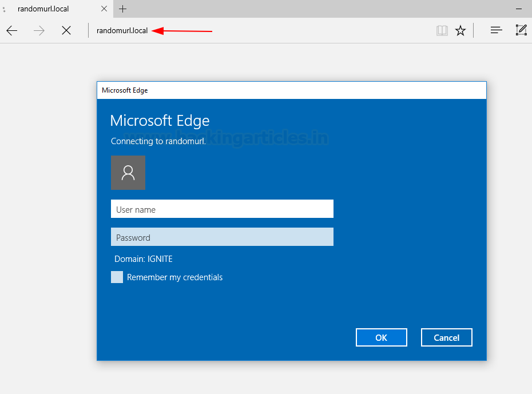Click the randomurl.local address bar

(x=122, y=30)
